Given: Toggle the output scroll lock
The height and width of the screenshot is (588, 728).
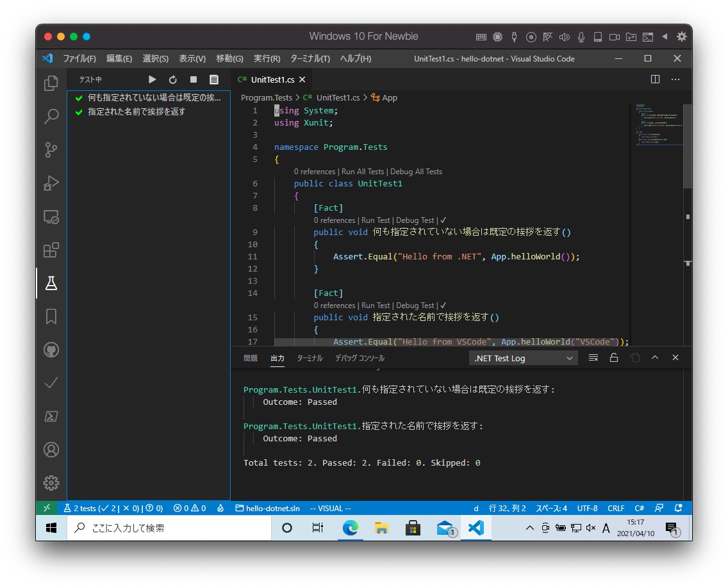Looking at the screenshot, I should click(614, 358).
